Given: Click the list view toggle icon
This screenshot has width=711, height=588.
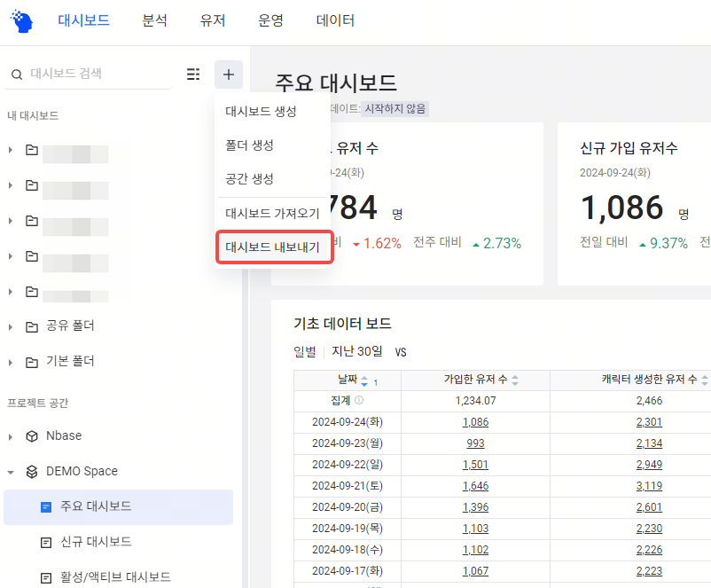Looking at the screenshot, I should pyautogui.click(x=193, y=74).
